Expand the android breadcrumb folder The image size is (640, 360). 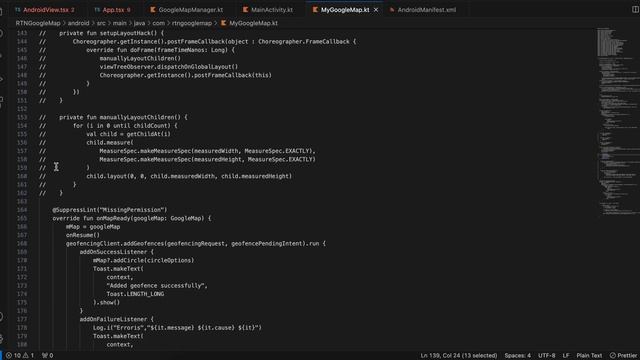(78, 23)
